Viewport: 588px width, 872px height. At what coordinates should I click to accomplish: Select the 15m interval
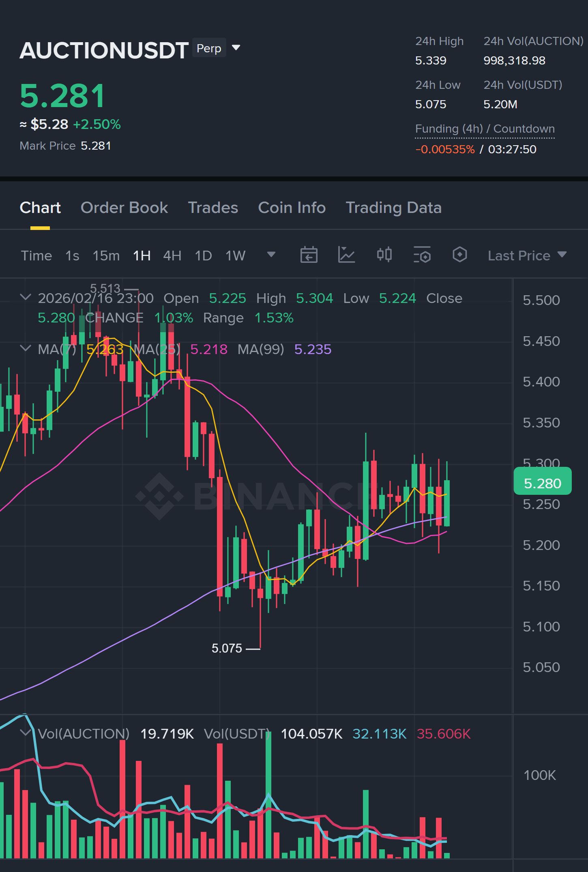coord(106,256)
